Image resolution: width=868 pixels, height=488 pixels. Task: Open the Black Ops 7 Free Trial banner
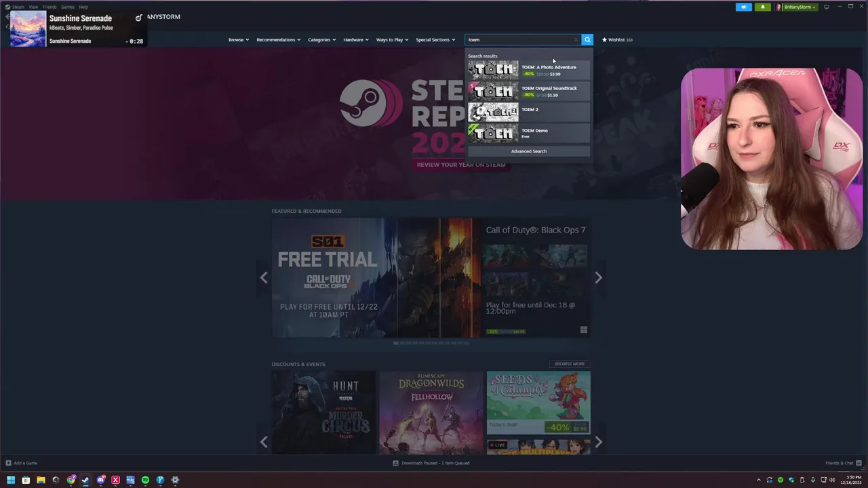(376, 277)
